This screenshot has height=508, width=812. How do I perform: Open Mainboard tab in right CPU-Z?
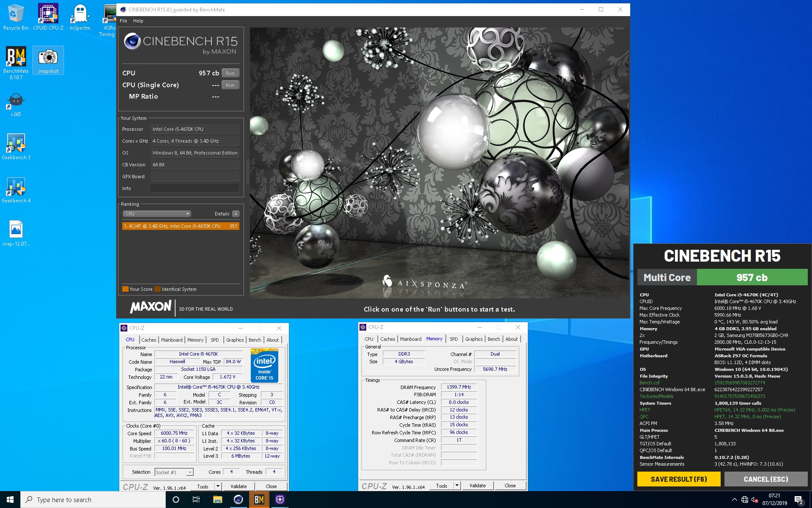[x=411, y=339]
